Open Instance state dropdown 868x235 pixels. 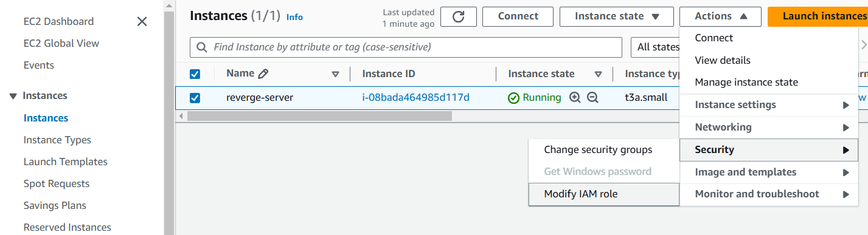(617, 16)
